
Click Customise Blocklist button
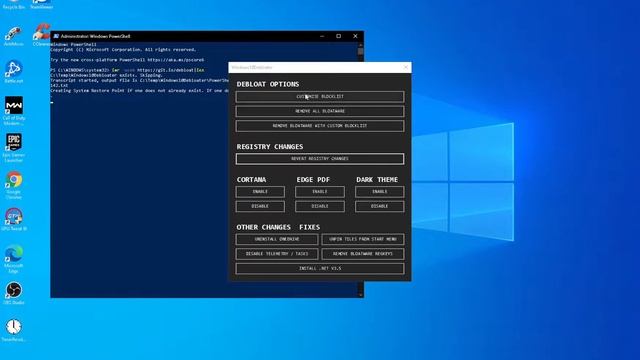(x=320, y=97)
